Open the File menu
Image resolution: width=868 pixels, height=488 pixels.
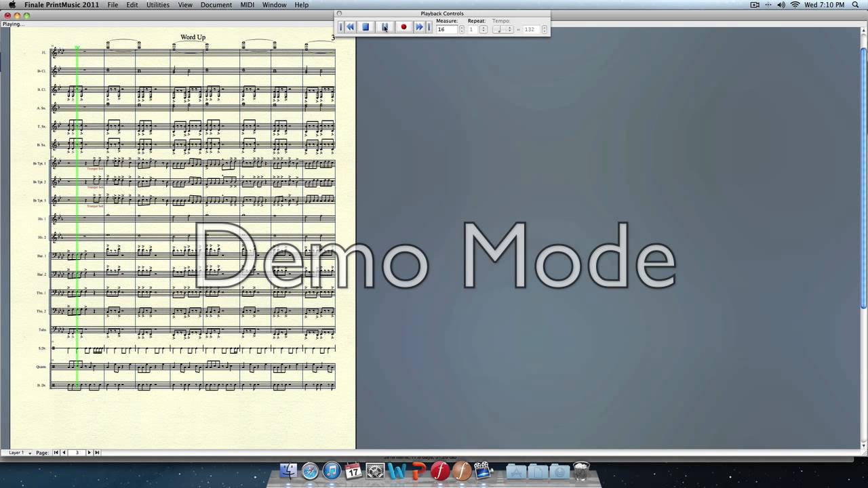[x=113, y=5]
